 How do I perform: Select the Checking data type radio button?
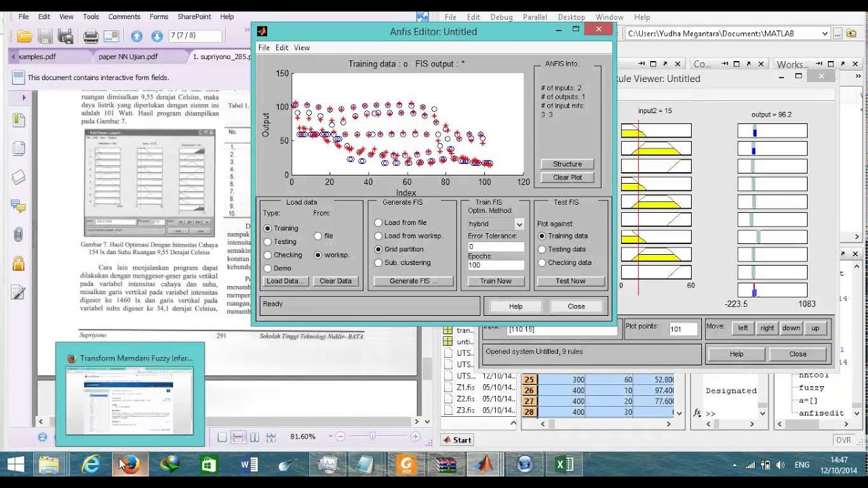(268, 255)
